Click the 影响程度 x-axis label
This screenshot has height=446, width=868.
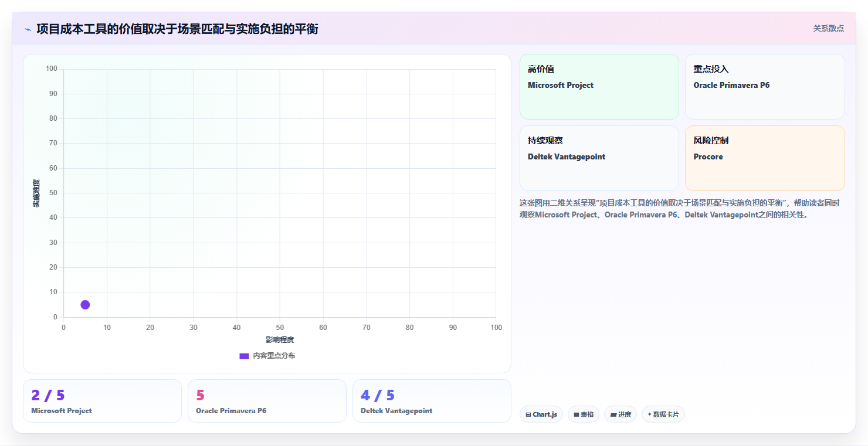coord(280,340)
